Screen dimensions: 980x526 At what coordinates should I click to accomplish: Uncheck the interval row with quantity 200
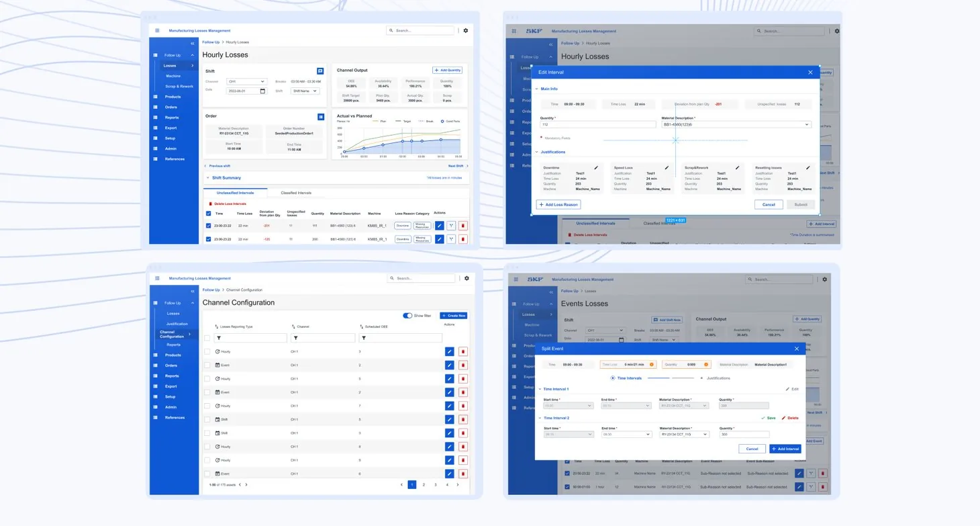[208, 238]
